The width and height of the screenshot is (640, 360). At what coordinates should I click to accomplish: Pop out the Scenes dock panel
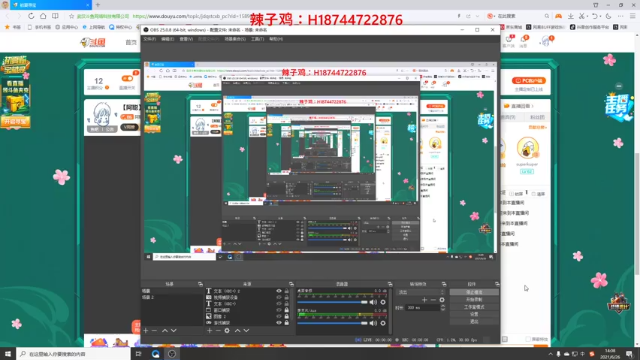pos(200,284)
